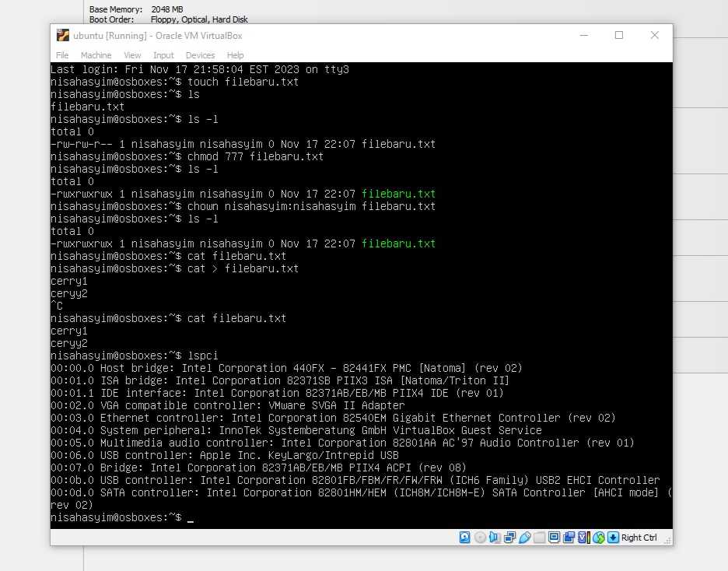Click the recording indicator icon
Viewport: 728px width, 571px height.
click(569, 538)
